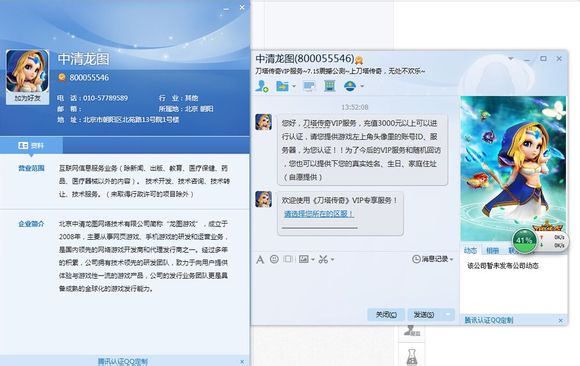Click 加为好友 button in profile window
This screenshot has height=366, width=580.
point(27,98)
